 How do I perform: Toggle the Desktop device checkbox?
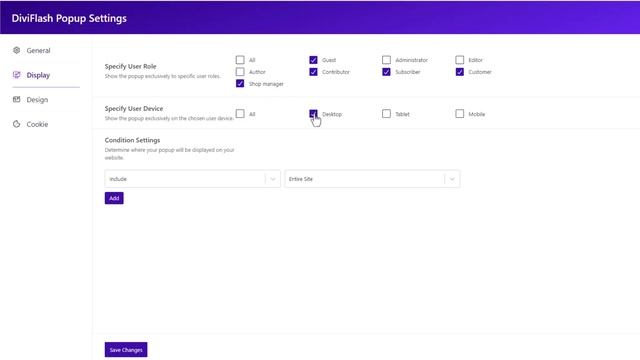[x=313, y=114]
